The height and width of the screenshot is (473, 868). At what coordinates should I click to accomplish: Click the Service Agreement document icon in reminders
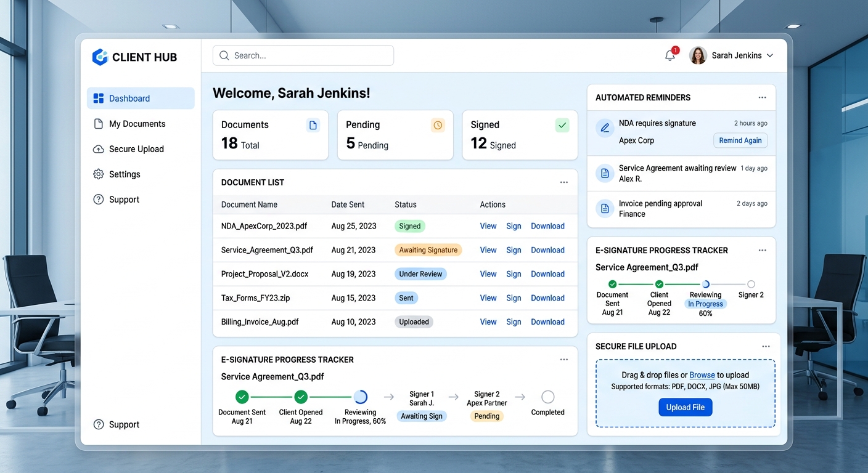[604, 173]
